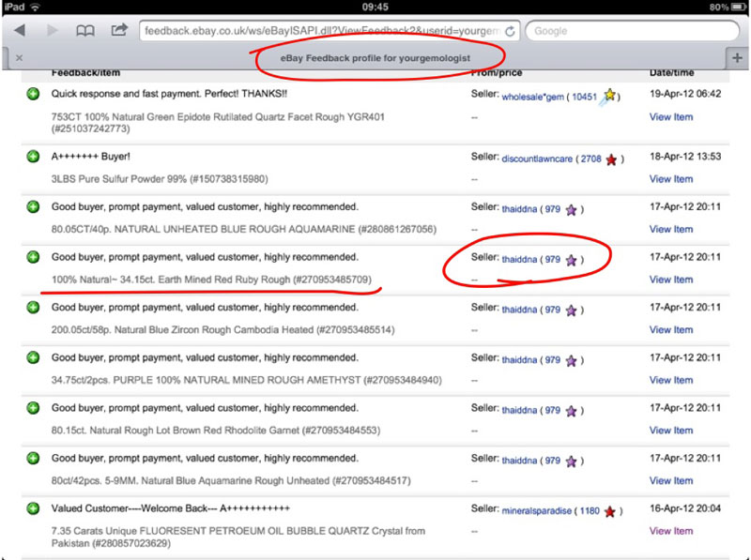Open seller mineralsparadise profile
751x560 pixels.
pyautogui.click(x=536, y=510)
